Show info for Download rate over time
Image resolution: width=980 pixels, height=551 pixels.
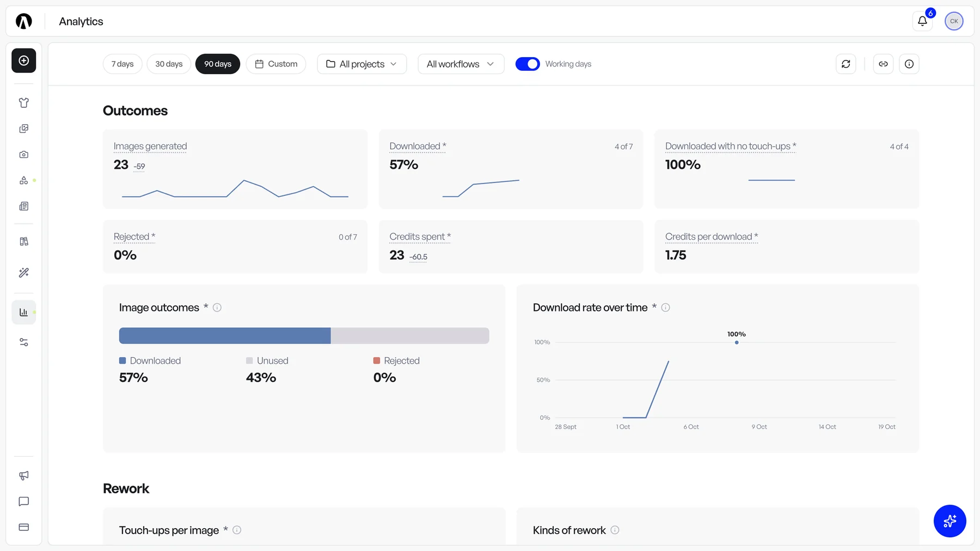click(x=665, y=308)
